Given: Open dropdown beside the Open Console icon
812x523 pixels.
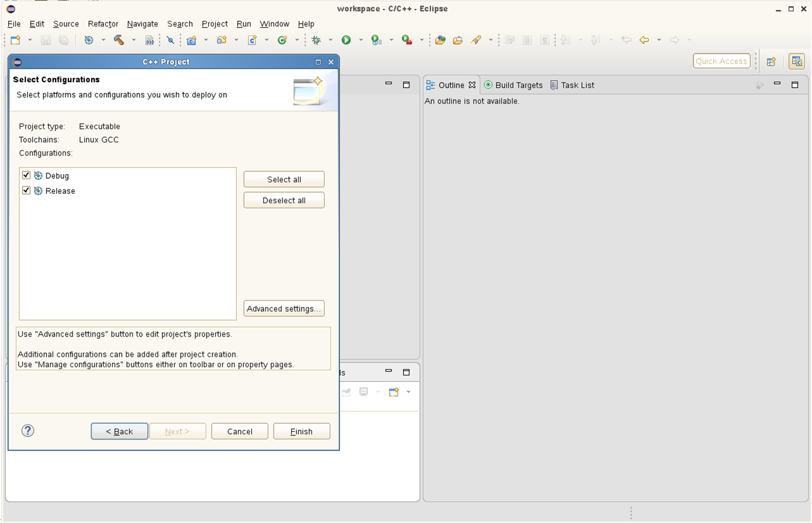Looking at the screenshot, I should pyautogui.click(x=408, y=392).
